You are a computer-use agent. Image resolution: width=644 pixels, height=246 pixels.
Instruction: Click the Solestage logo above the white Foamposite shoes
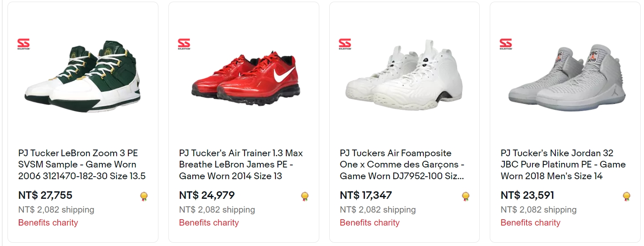tap(345, 44)
